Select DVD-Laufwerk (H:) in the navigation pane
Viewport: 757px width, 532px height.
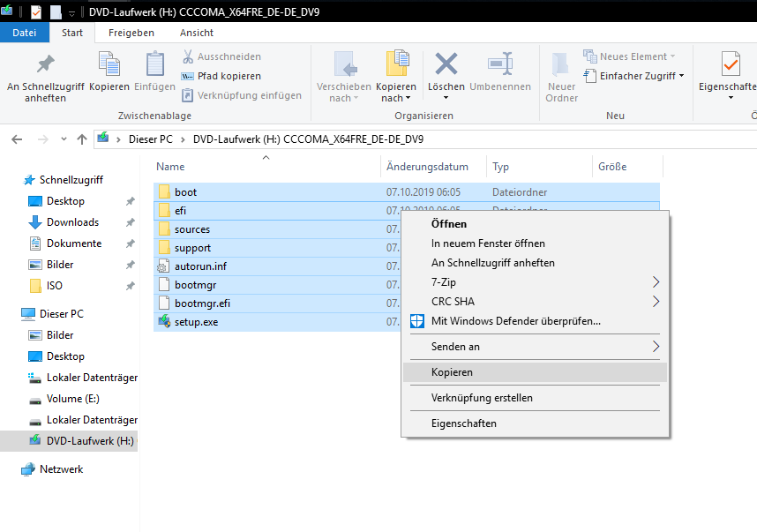coord(90,441)
